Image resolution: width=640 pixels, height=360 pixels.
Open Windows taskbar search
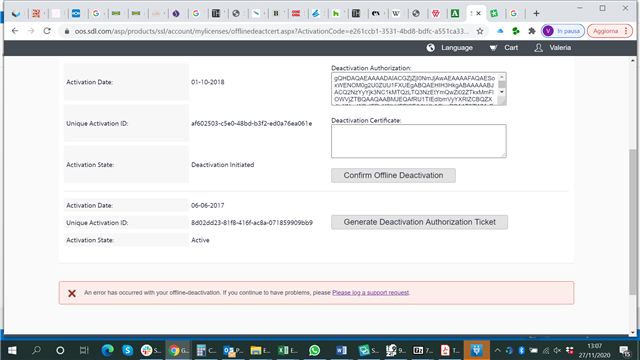[x=36, y=350]
